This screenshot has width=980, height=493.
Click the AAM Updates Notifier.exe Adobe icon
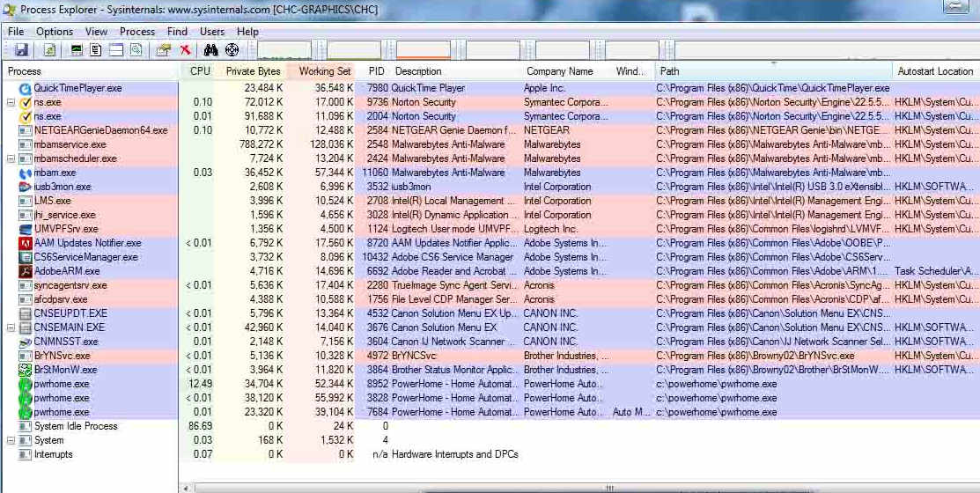[x=25, y=243]
